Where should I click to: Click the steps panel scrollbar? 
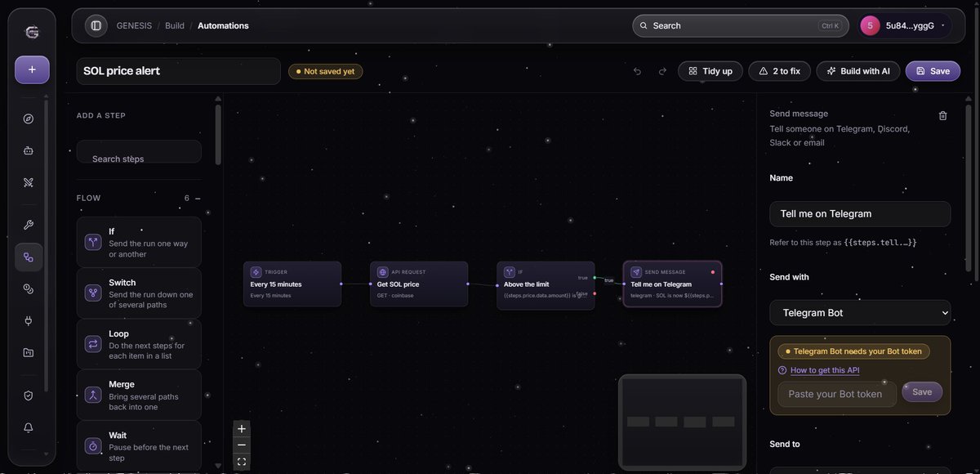click(x=218, y=135)
